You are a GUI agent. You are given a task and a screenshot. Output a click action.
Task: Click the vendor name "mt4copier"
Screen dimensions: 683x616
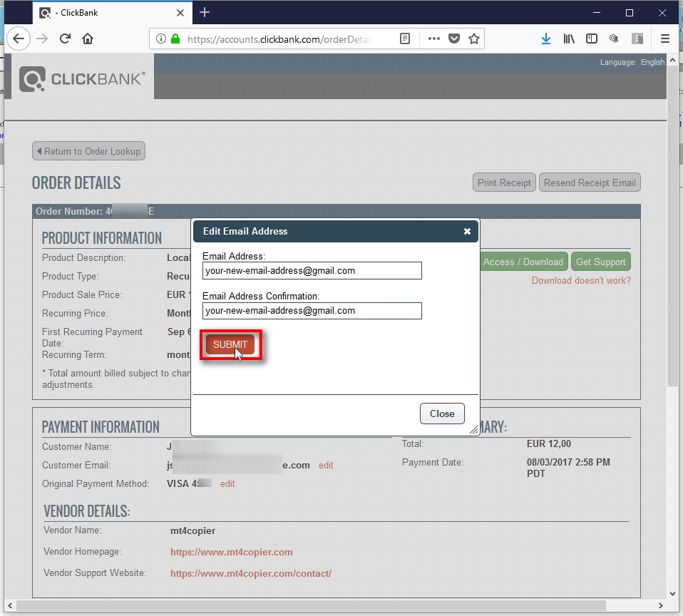click(x=193, y=530)
